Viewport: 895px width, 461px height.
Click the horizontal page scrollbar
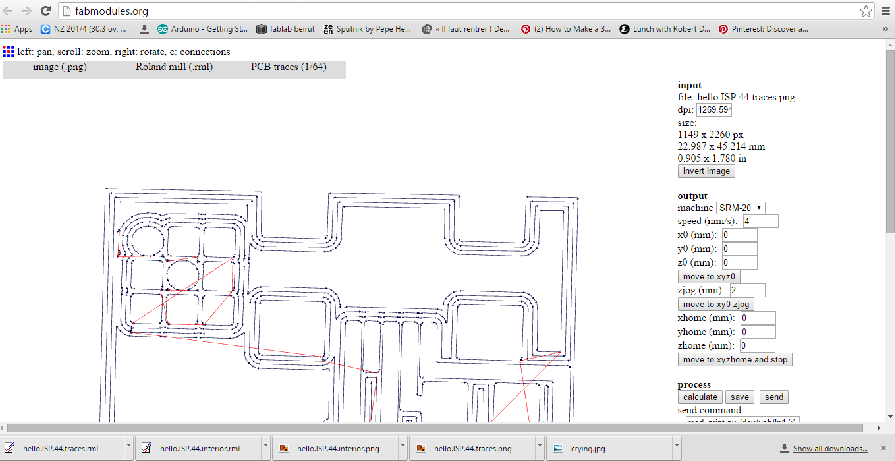(x=437, y=428)
